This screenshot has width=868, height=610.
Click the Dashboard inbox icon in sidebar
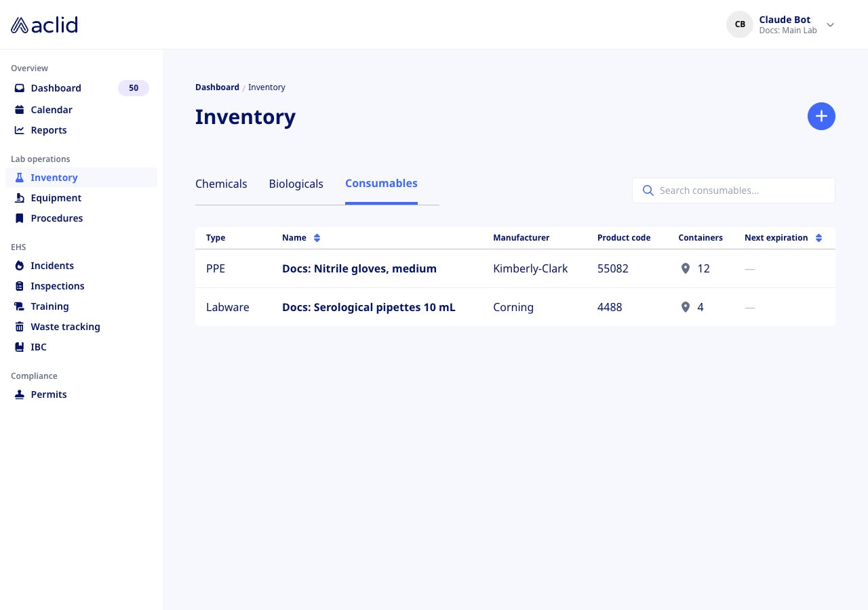click(x=20, y=88)
